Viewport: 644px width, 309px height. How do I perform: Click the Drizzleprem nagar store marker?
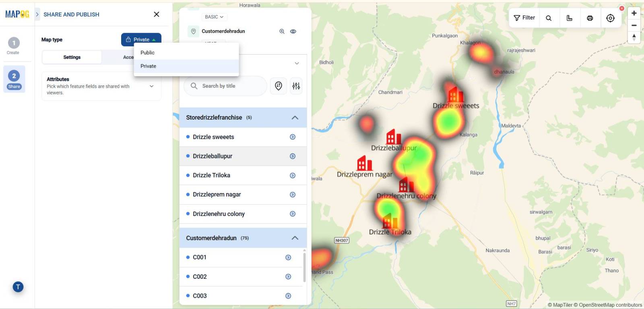coord(365,163)
